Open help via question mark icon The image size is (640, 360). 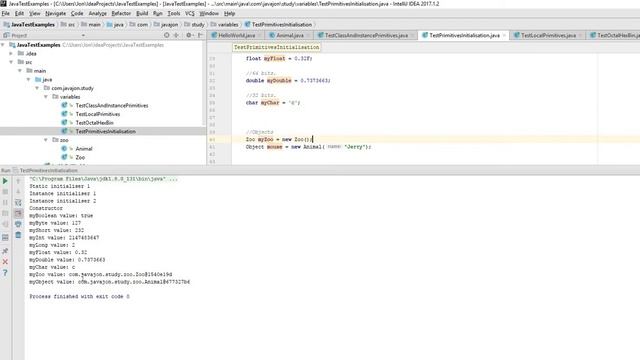(x=5, y=273)
